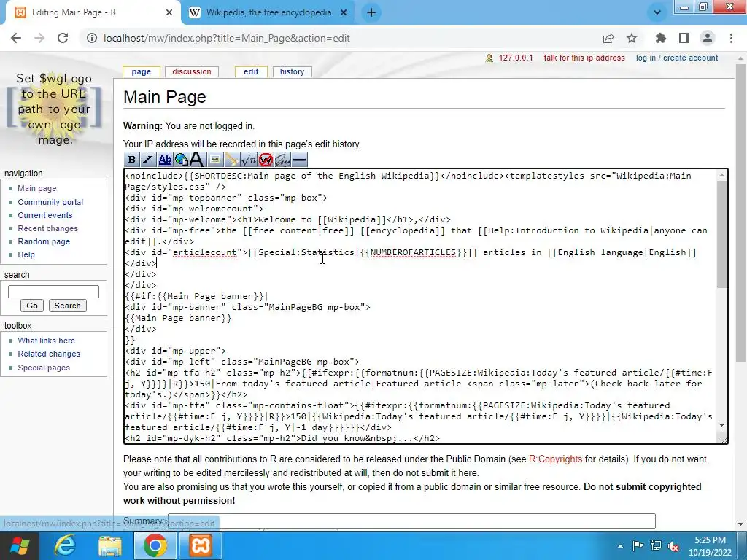Image resolution: width=747 pixels, height=560 pixels.
Task: Open the tab search dropdown arrow
Action: click(657, 12)
